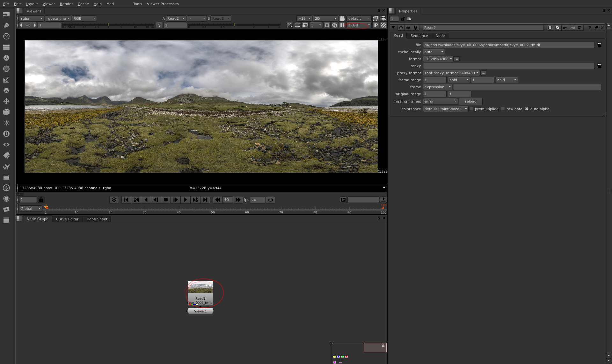Open the 2D view mode dropdown
612x364 pixels.
tap(325, 18)
